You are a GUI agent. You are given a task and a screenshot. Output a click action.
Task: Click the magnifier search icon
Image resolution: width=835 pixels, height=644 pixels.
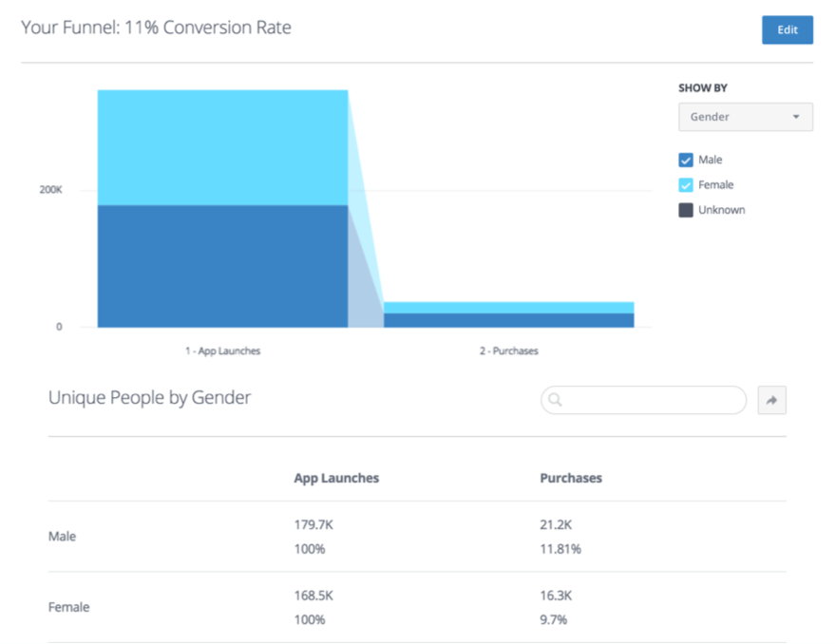coord(555,400)
